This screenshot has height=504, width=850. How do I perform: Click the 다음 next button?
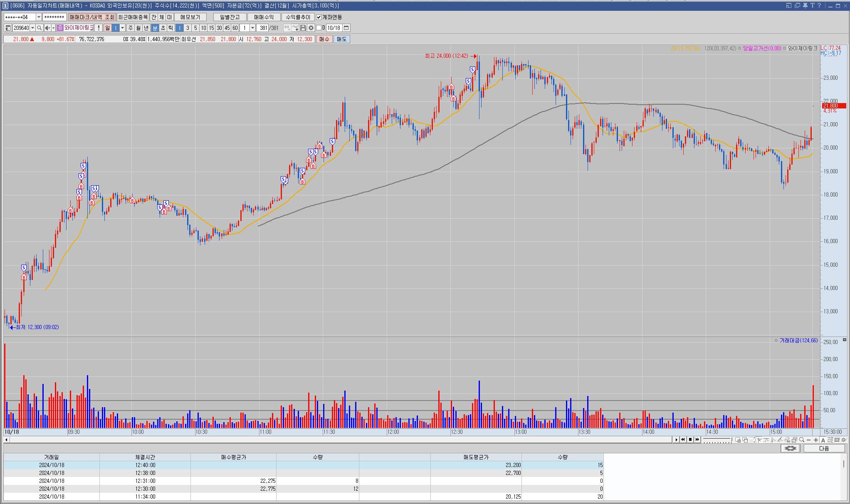click(x=824, y=448)
